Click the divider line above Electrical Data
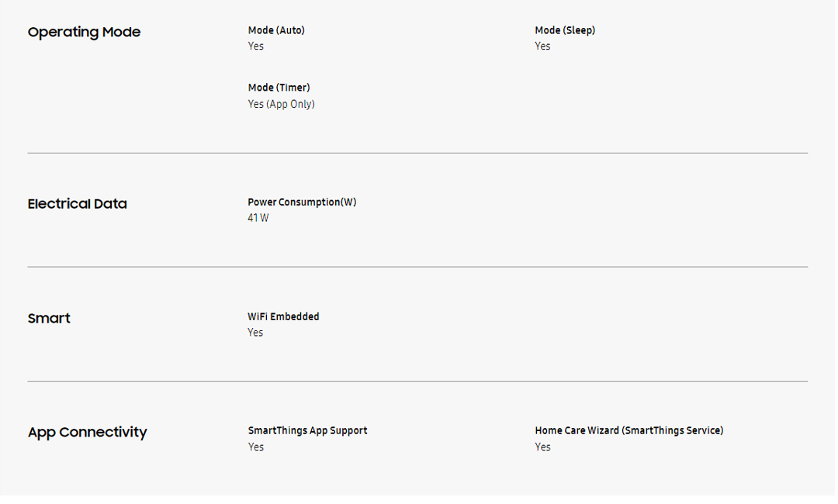Viewport: 838px width, 504px height. pos(417,153)
